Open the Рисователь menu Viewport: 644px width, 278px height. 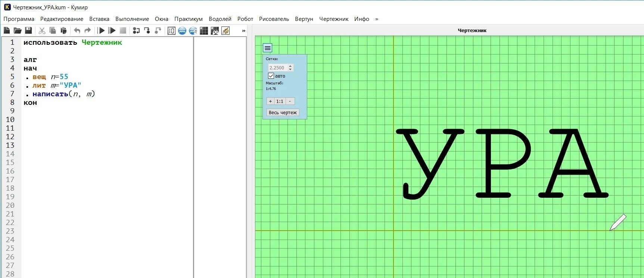[x=274, y=19]
